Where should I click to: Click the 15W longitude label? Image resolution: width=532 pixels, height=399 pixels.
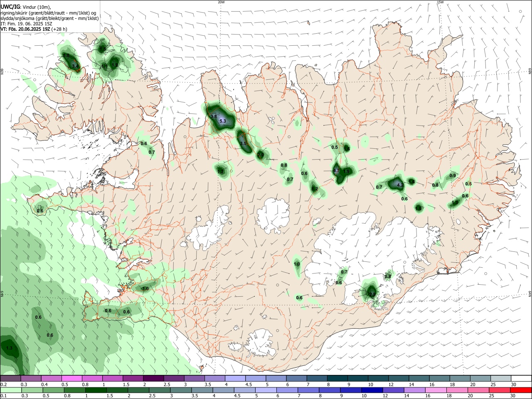(440, 2)
